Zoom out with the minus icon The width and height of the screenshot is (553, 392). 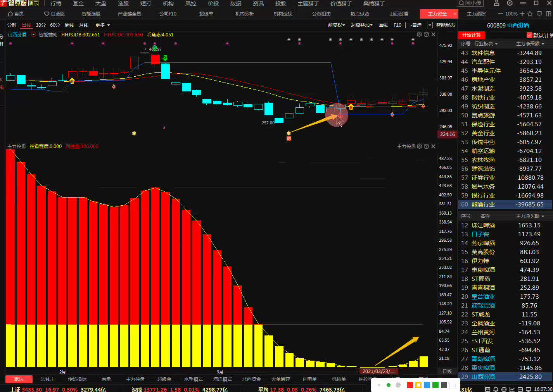click(x=500, y=14)
